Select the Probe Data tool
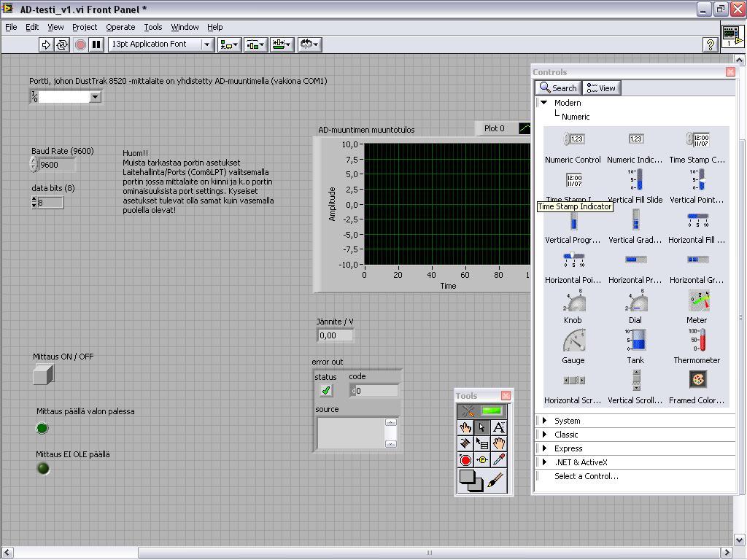 (481, 460)
